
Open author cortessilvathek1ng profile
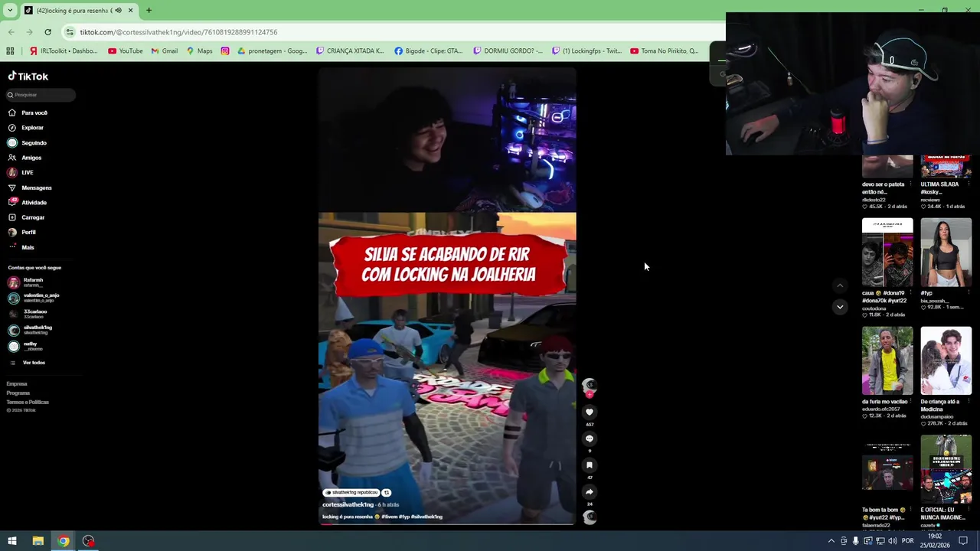click(x=348, y=505)
